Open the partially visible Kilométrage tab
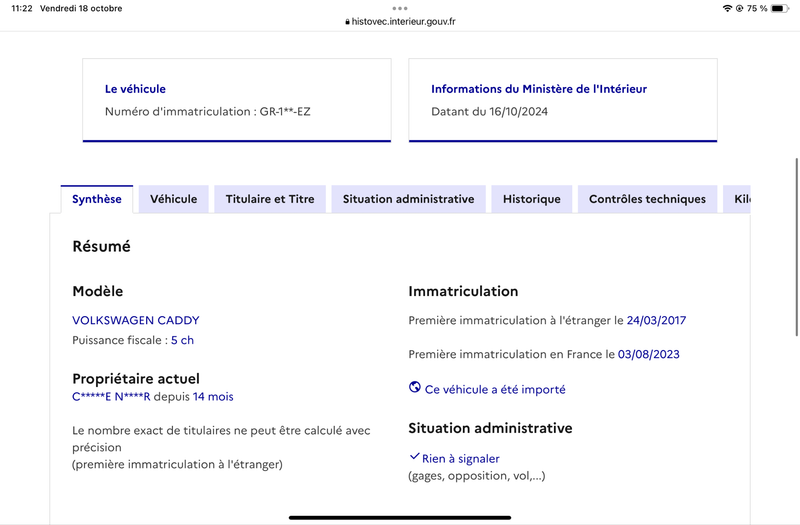 pos(737,199)
